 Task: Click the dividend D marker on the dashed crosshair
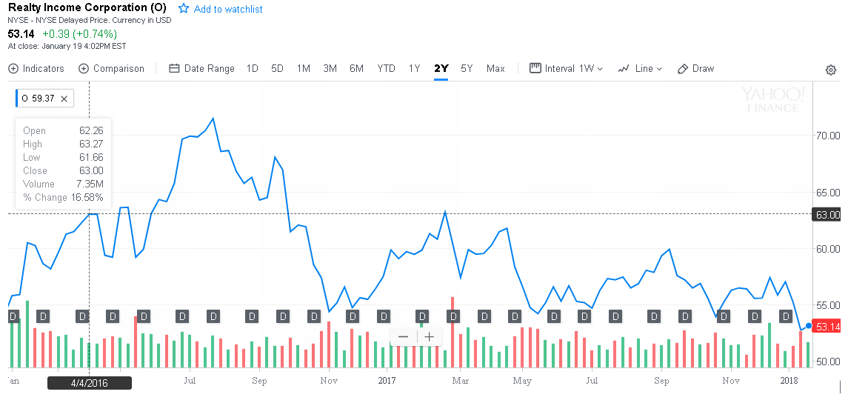[82, 316]
